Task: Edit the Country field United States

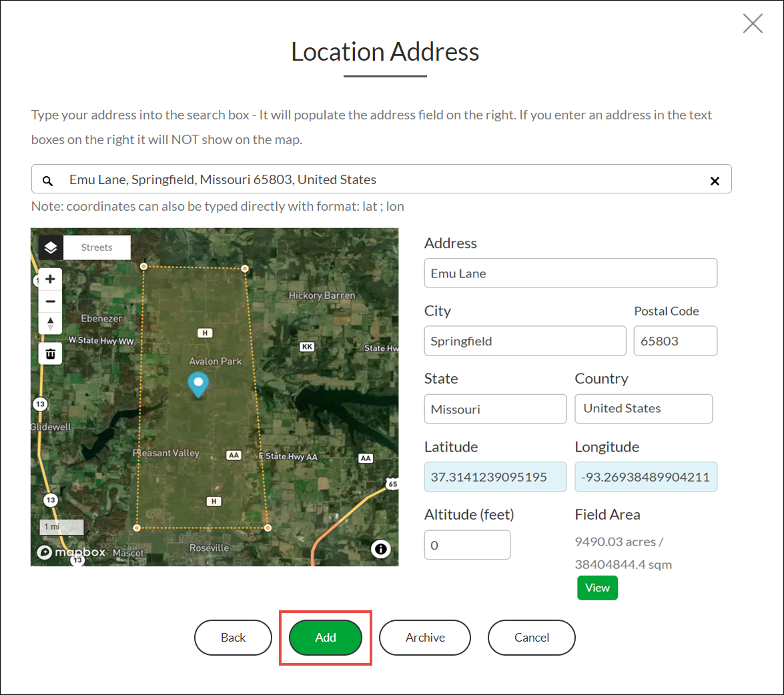Action: pos(643,409)
